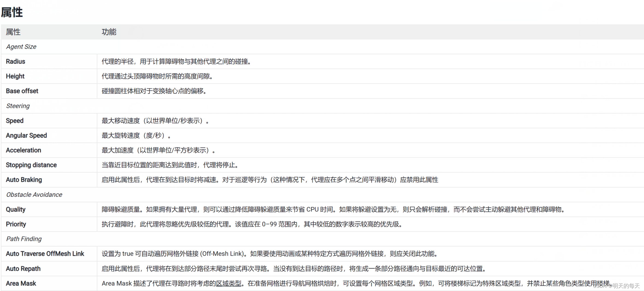
Task: Click the Acceleration description 最大加速度
Action: pos(158,150)
